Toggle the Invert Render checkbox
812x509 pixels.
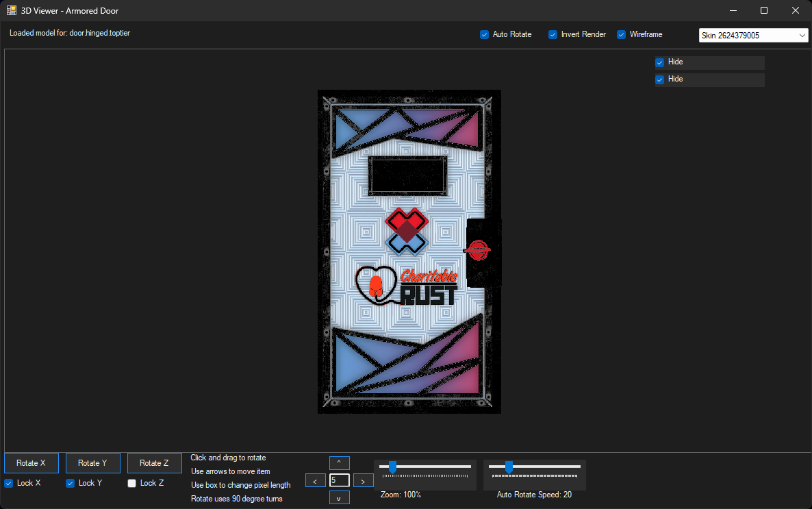(553, 35)
